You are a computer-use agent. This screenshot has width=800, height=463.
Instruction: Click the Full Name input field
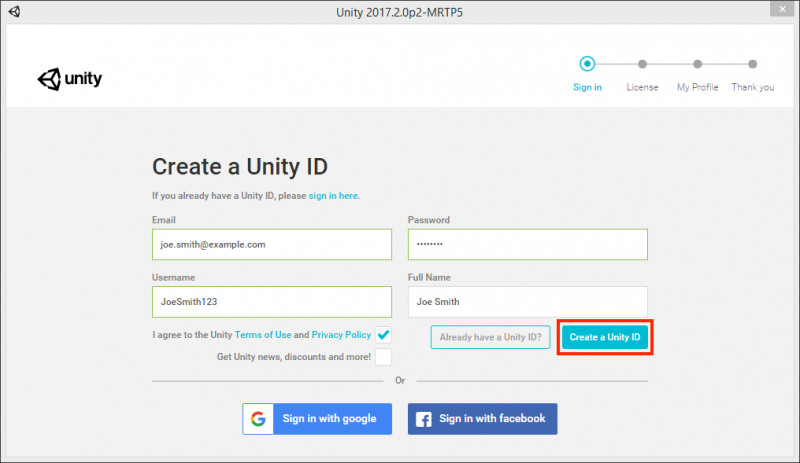click(x=528, y=302)
